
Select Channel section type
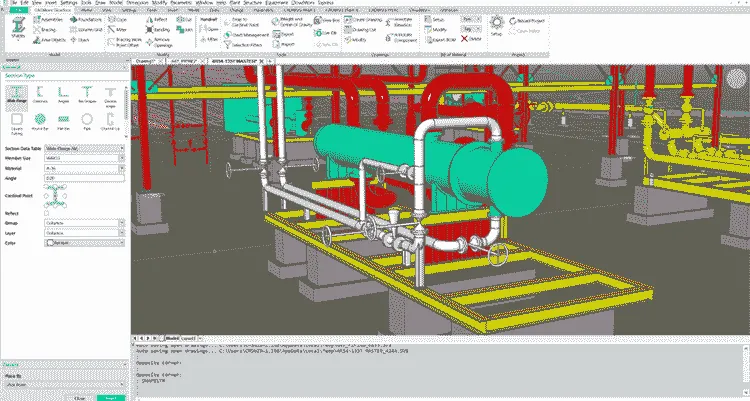40,93
